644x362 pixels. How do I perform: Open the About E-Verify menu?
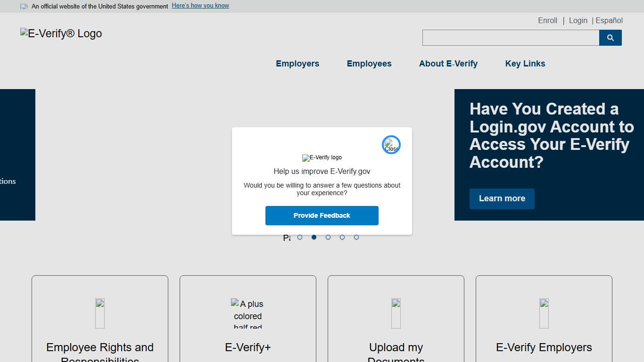coord(448,64)
